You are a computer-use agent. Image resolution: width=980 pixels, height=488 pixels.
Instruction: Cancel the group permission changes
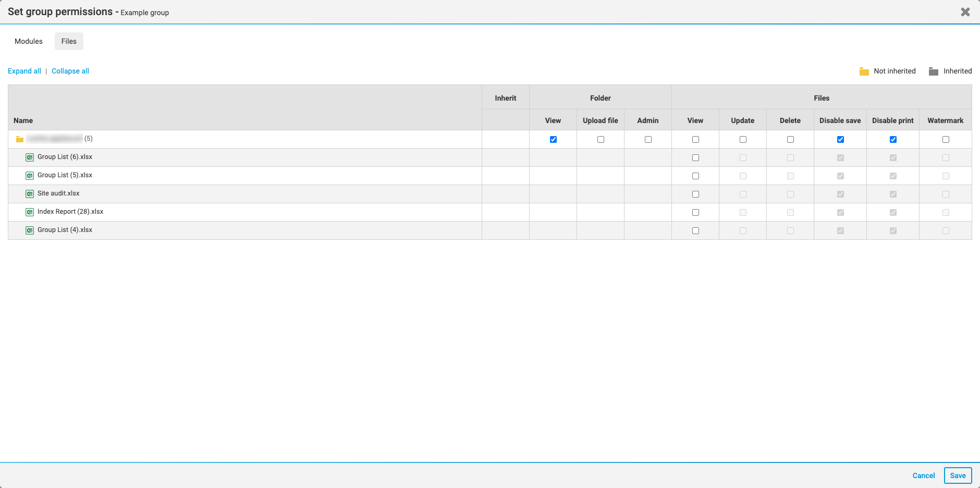[x=924, y=475]
